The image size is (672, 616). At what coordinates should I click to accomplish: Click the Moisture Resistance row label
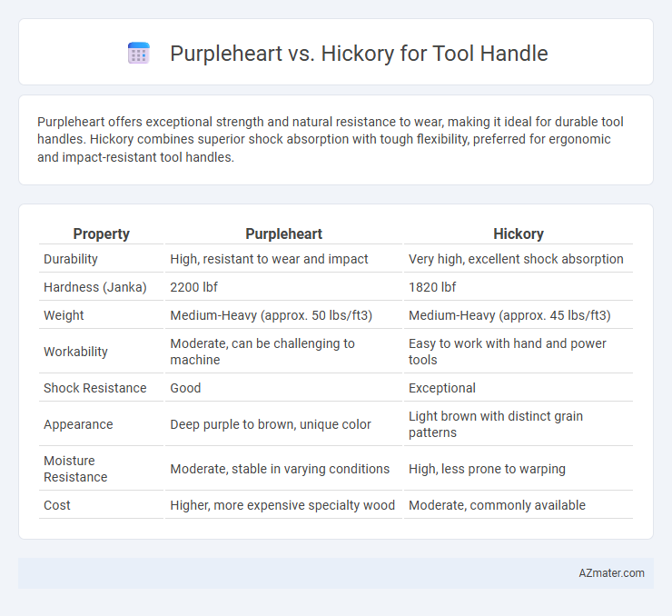click(75, 469)
